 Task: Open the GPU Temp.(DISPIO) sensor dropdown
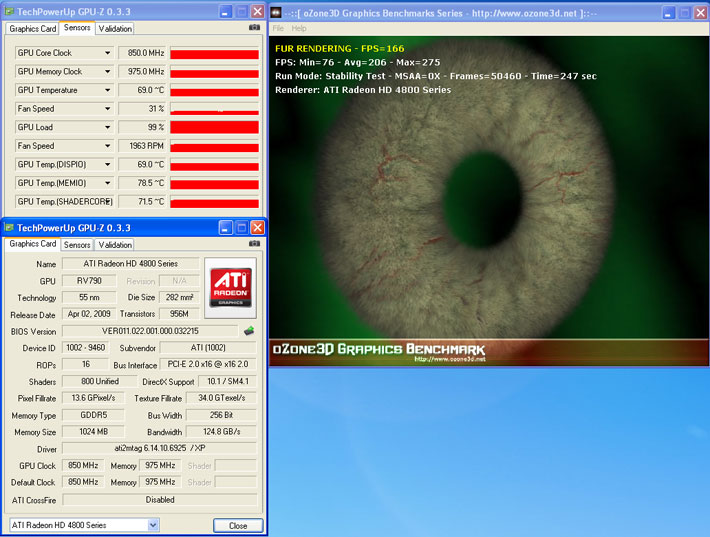(x=107, y=164)
